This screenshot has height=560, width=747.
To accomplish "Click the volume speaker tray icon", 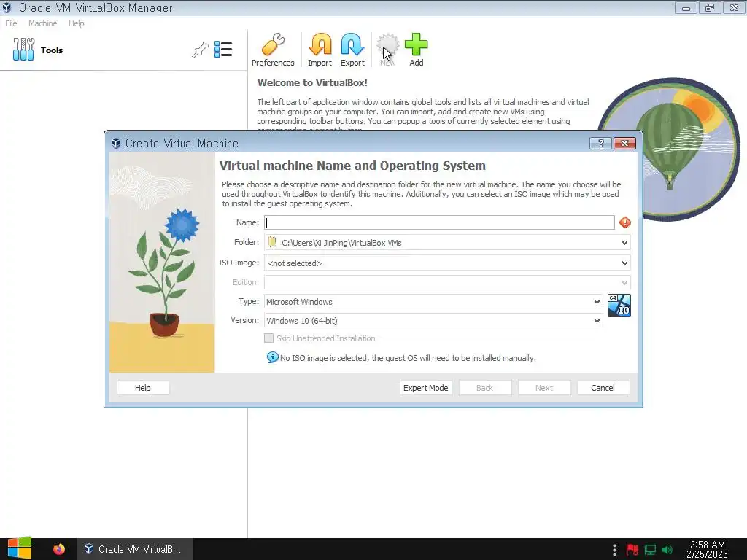I will [667, 550].
